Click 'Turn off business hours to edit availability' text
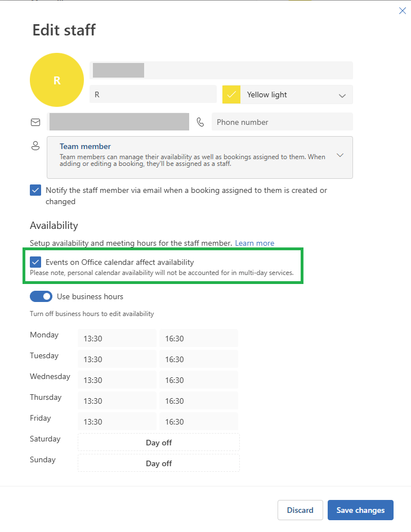411x532 pixels. pos(92,313)
